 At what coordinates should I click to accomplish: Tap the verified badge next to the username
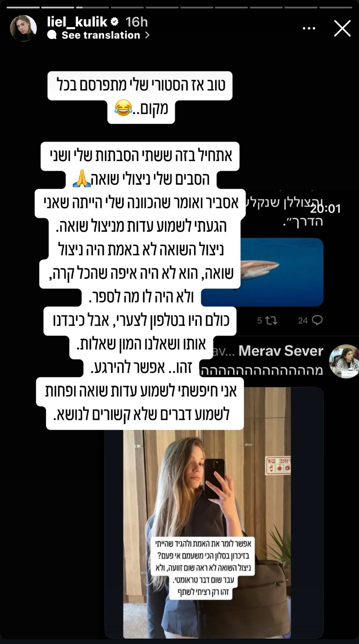pos(115,22)
